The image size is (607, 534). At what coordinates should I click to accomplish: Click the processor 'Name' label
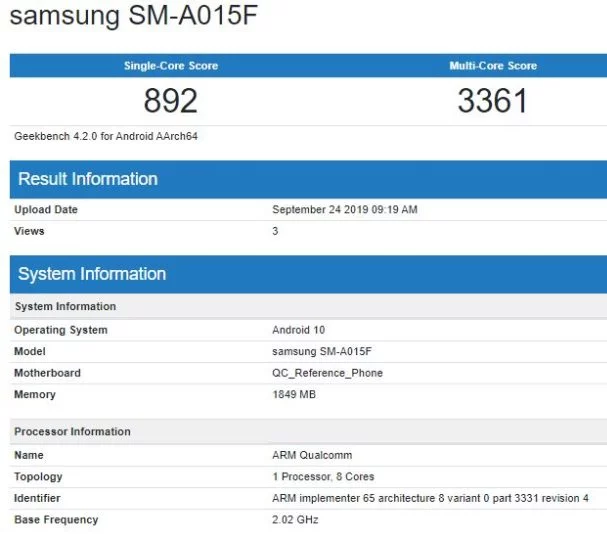(x=29, y=455)
